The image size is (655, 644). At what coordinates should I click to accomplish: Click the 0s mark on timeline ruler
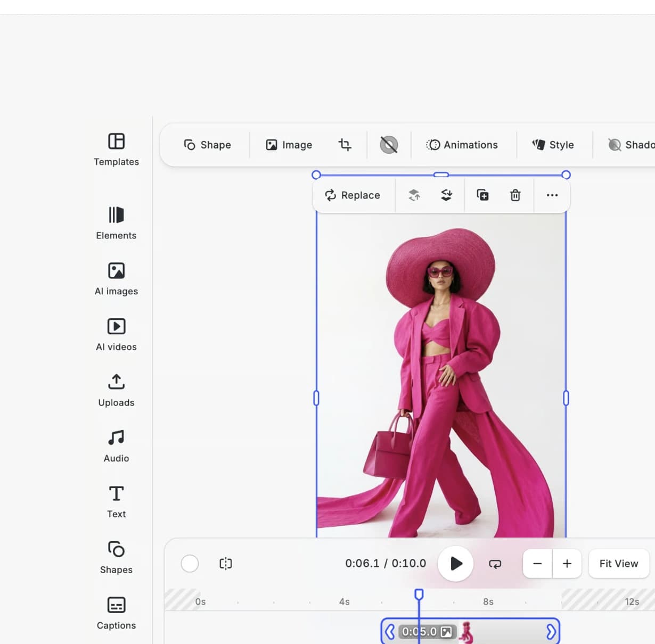[x=200, y=601]
